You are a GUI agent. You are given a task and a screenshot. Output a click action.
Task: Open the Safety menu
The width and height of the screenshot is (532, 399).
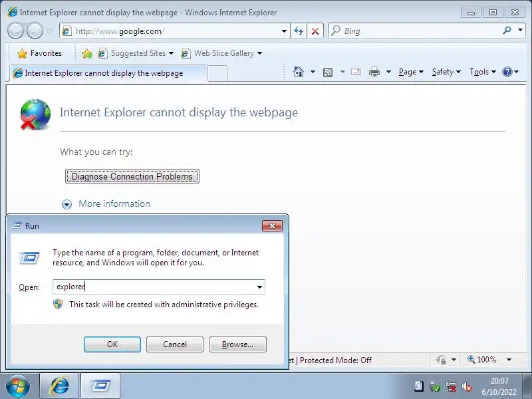[446, 72]
